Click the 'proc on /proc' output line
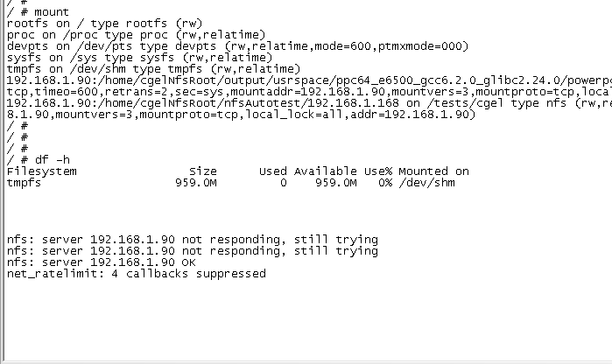The height and width of the screenshot is (364, 612). click(98, 35)
